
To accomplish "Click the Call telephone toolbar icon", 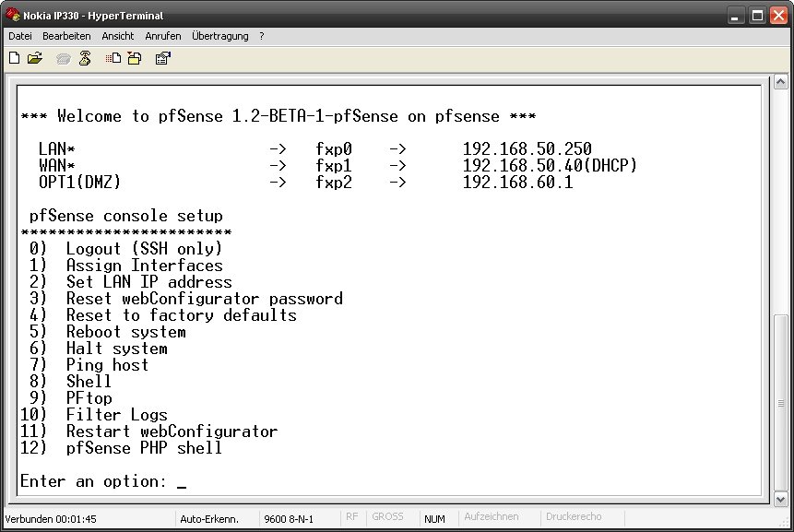I will (x=64, y=58).
